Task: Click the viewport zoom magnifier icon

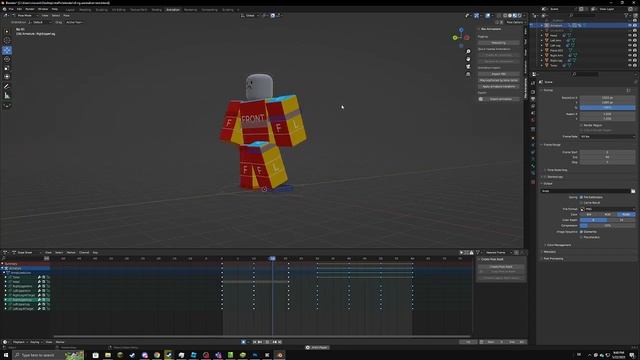Action: pos(468,51)
